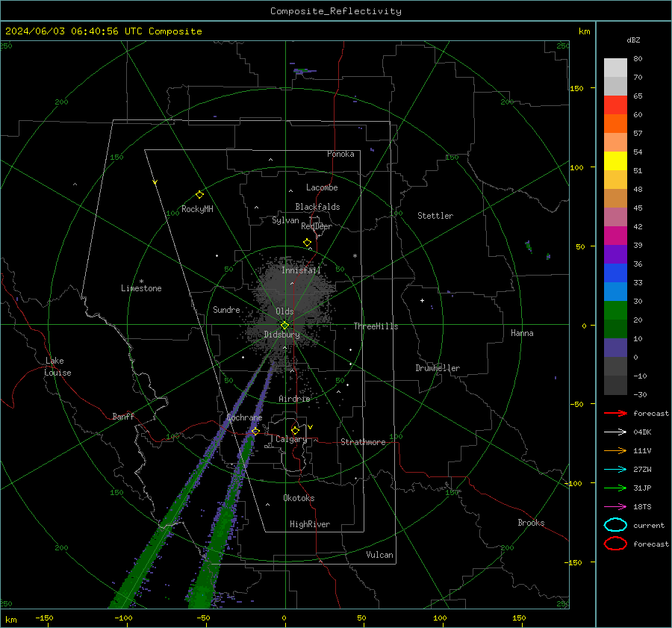This screenshot has width=672, height=628.
Task: Click the Lake Louise label
Action: [57, 367]
